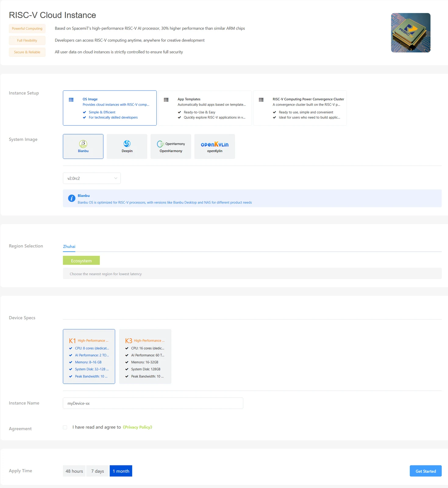Click the Get Started button
Image resolution: width=448 pixels, height=488 pixels.
(x=426, y=471)
